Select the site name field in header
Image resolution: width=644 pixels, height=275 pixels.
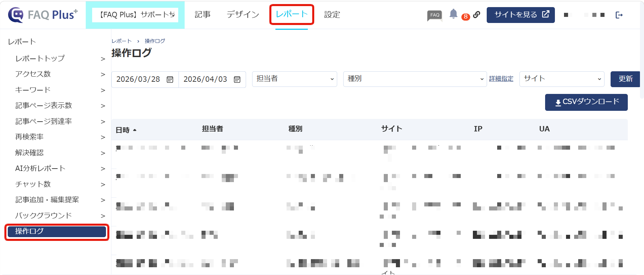(x=135, y=15)
